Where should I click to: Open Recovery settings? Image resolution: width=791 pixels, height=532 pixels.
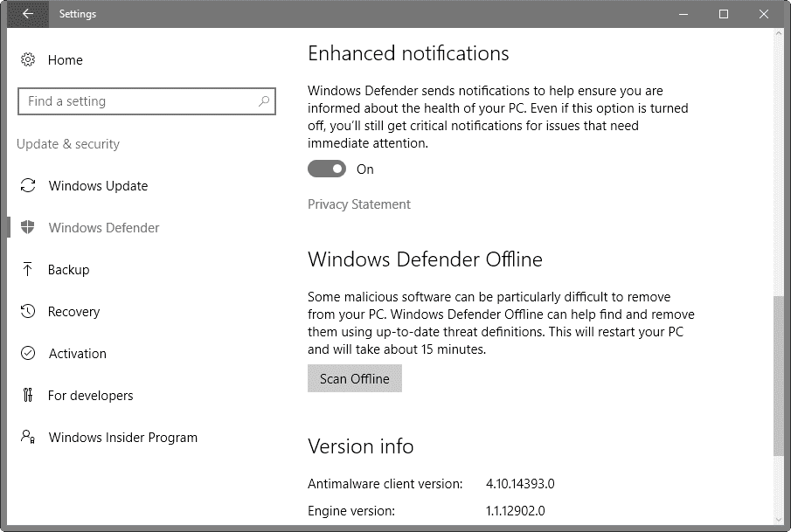tap(73, 312)
